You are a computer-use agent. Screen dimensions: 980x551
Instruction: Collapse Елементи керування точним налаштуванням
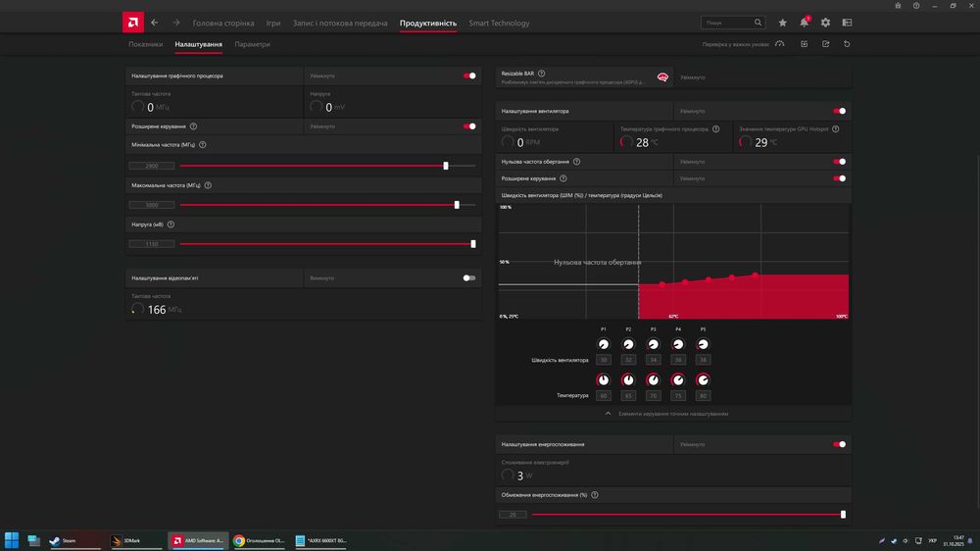pos(673,414)
